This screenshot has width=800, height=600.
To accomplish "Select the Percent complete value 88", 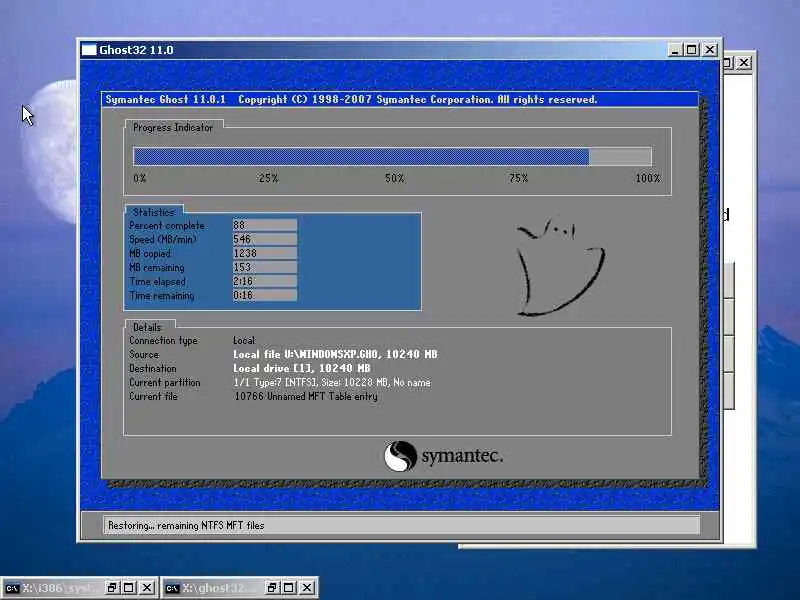I will [x=265, y=225].
